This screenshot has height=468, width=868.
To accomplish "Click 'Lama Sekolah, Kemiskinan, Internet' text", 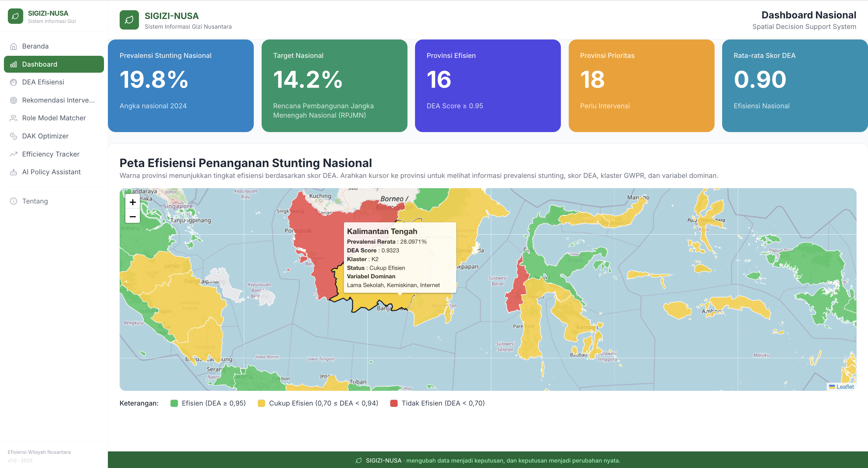I will pos(393,285).
